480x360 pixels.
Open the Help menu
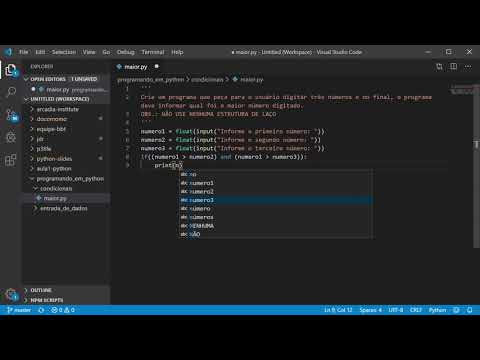tap(177, 52)
